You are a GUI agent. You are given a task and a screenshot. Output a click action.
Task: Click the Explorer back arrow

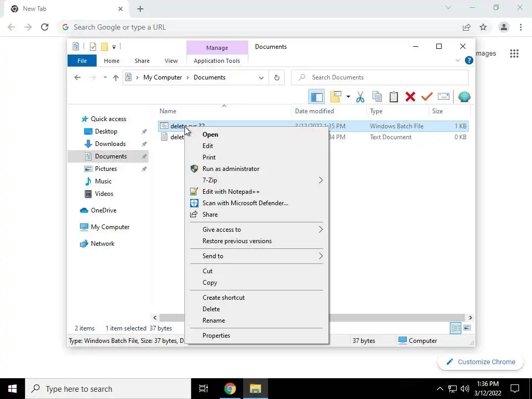pos(77,77)
